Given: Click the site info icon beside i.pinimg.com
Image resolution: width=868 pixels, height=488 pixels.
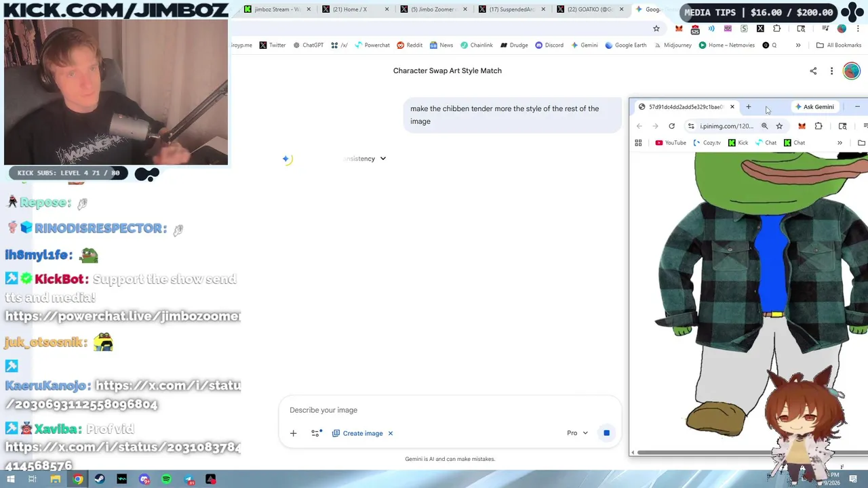Looking at the screenshot, I should click(691, 126).
